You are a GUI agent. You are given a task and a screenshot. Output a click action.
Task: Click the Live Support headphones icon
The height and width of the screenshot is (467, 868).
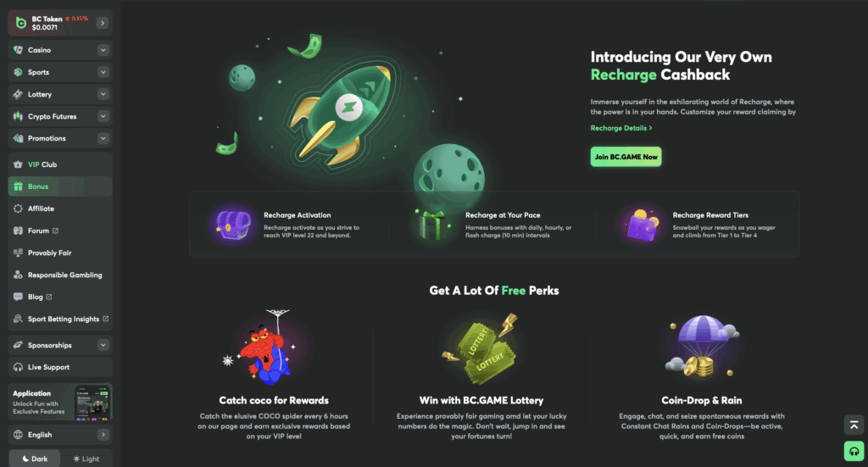pyautogui.click(x=18, y=367)
